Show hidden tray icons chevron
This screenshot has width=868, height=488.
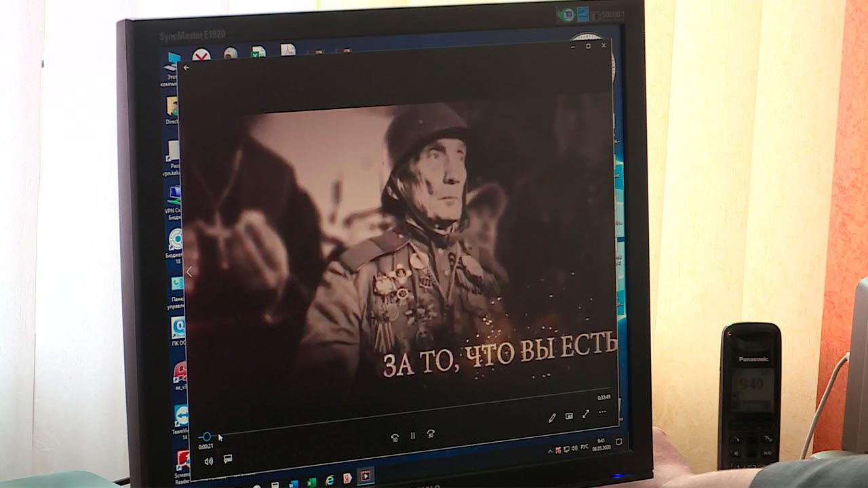pyautogui.click(x=550, y=451)
